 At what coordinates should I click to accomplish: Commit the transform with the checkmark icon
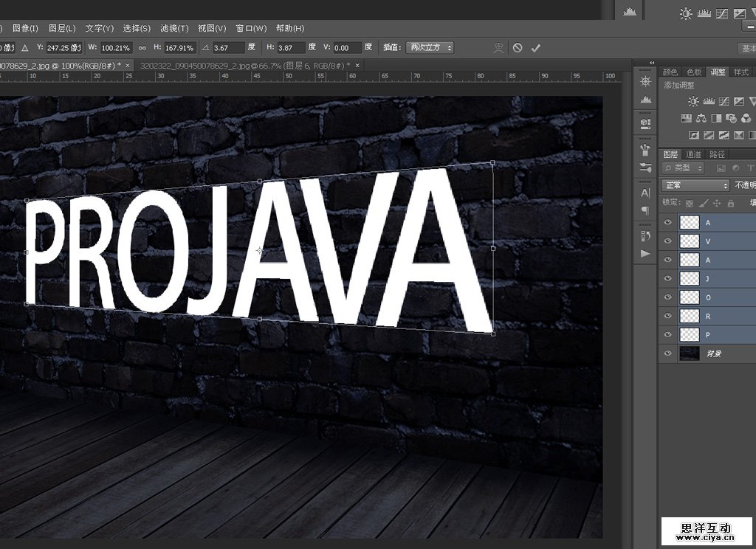[x=536, y=48]
